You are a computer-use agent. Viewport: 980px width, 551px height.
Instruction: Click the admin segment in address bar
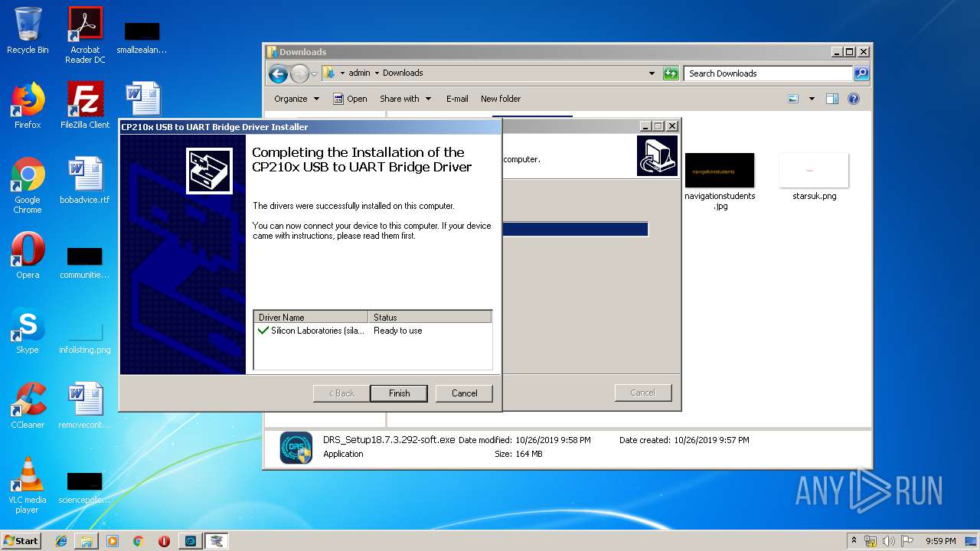click(x=359, y=73)
